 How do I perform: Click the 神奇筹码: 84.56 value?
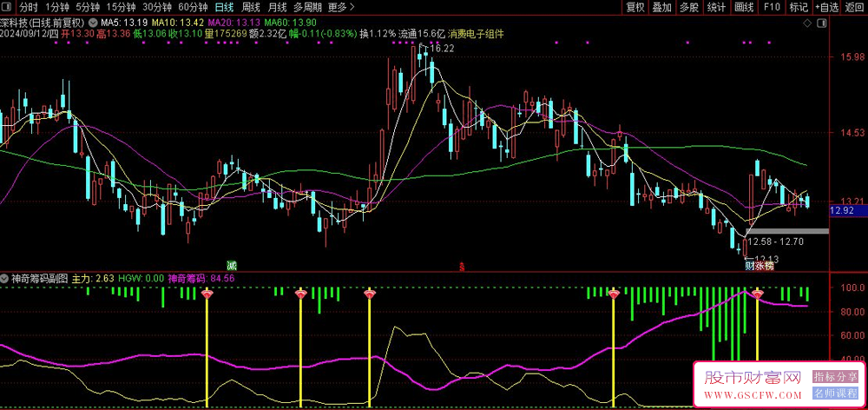[201, 279]
